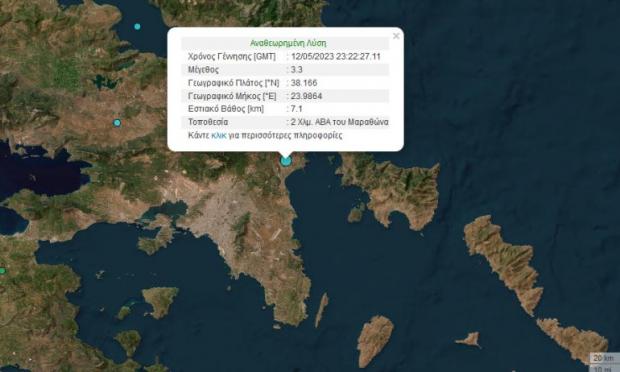Close the earthquake info popup
The height and width of the screenshot is (372, 620).
pyautogui.click(x=396, y=36)
